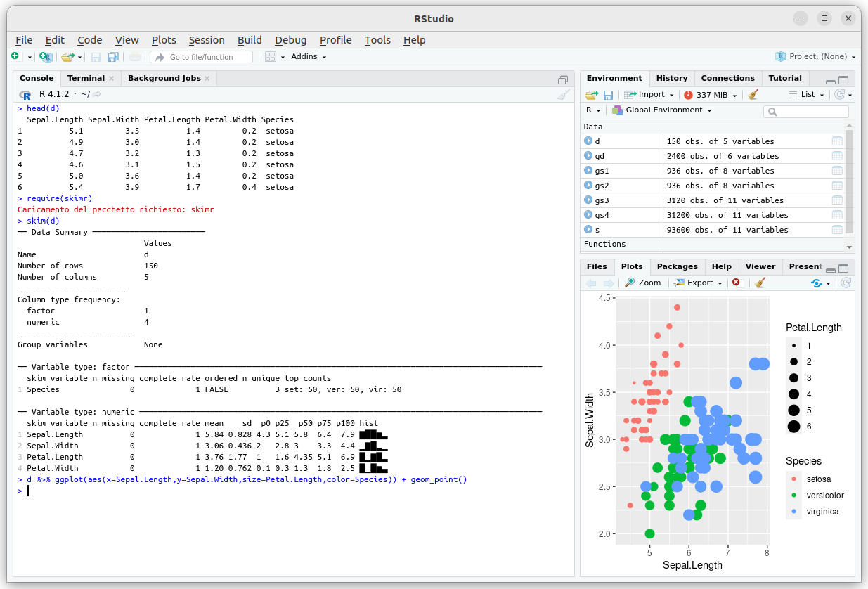Screen dimensions: 868x589
Task: Open the 337 MiB memory usage dropdown
Action: pos(711,94)
